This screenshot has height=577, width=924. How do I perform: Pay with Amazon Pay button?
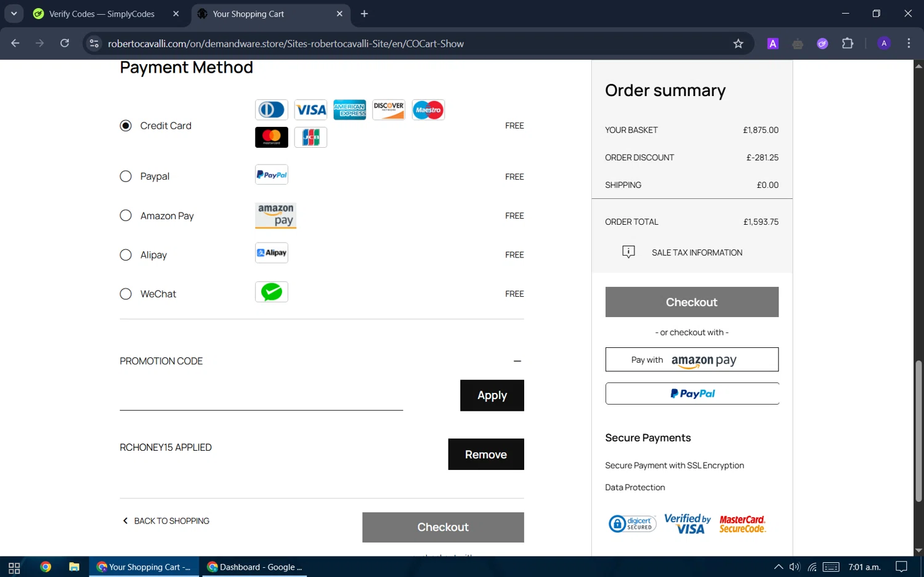point(692,360)
